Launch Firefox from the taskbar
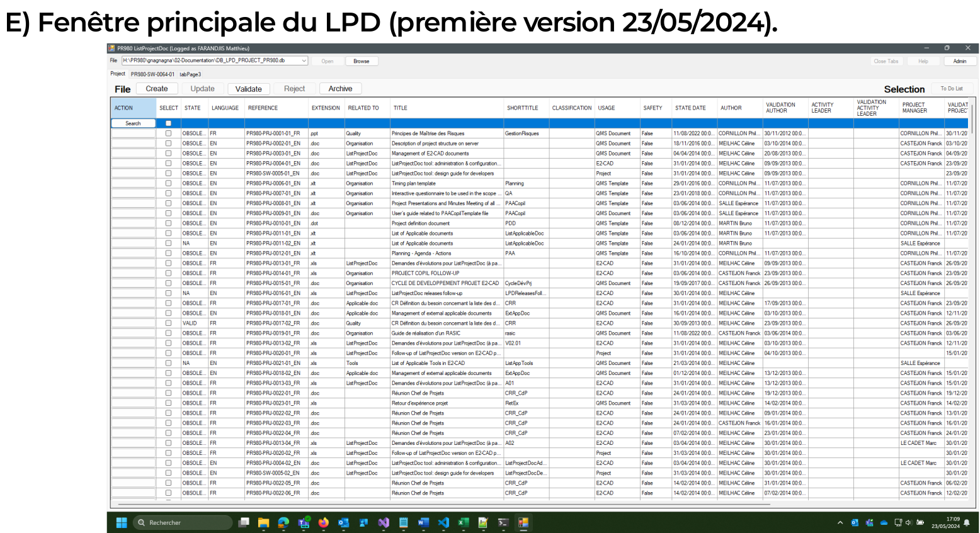980x533 pixels. tap(323, 522)
